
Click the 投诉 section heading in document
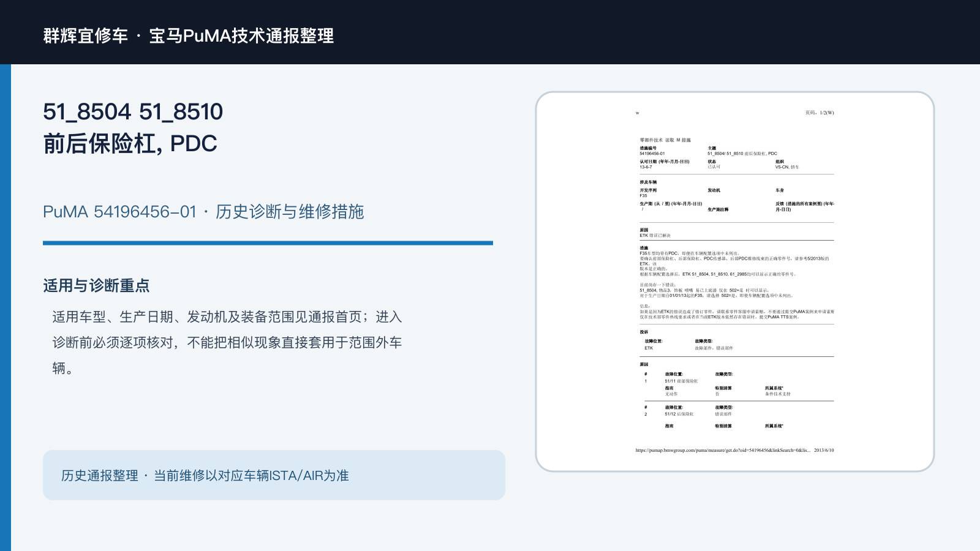point(644,332)
